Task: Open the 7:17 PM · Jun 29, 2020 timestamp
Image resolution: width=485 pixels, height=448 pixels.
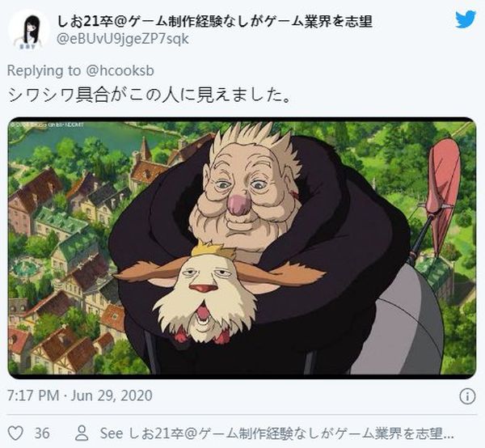Action: [80, 395]
